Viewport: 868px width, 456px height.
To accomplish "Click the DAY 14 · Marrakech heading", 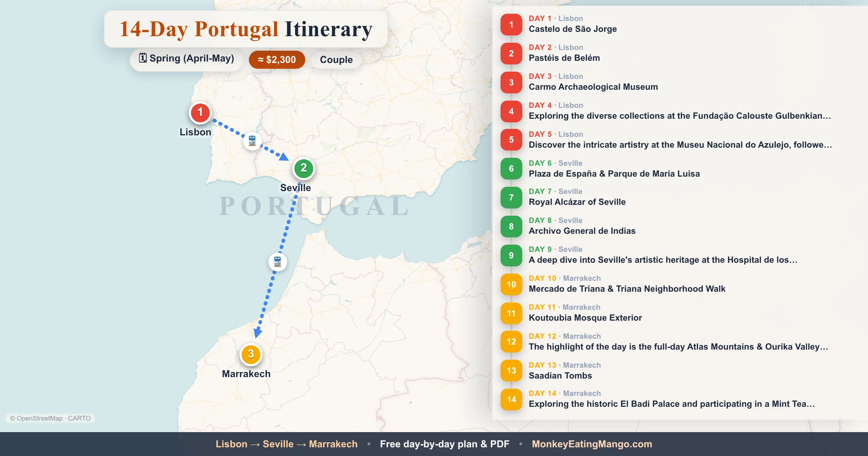I will pos(565,393).
